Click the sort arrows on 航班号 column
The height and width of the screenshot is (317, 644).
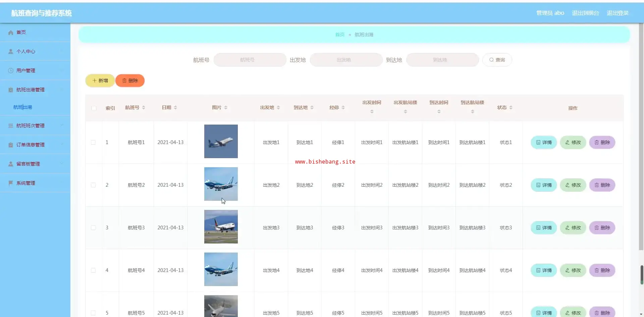coord(144,108)
